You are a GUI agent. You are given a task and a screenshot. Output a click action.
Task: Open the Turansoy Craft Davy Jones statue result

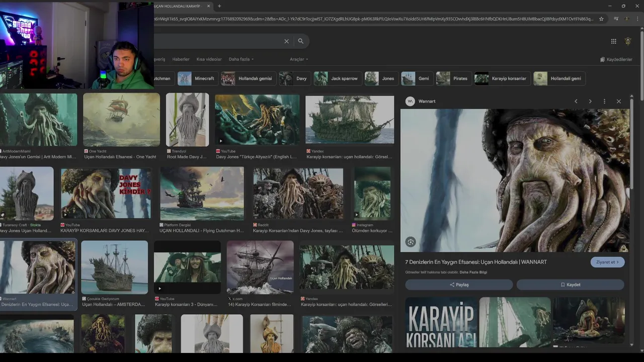click(x=27, y=194)
